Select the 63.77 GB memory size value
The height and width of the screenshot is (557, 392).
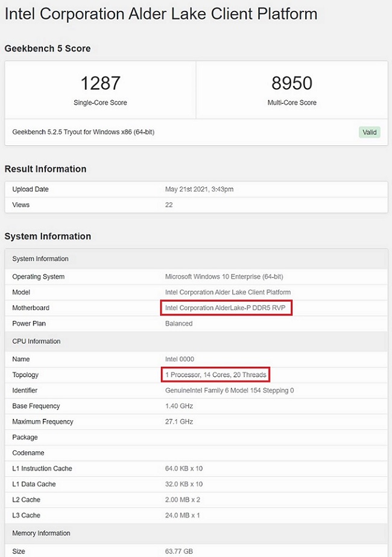pos(179,552)
